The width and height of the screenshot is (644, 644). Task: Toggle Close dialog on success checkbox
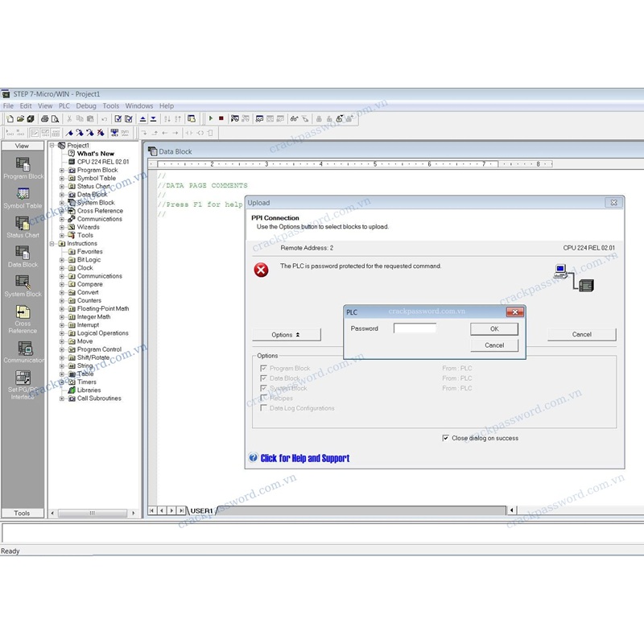click(446, 439)
